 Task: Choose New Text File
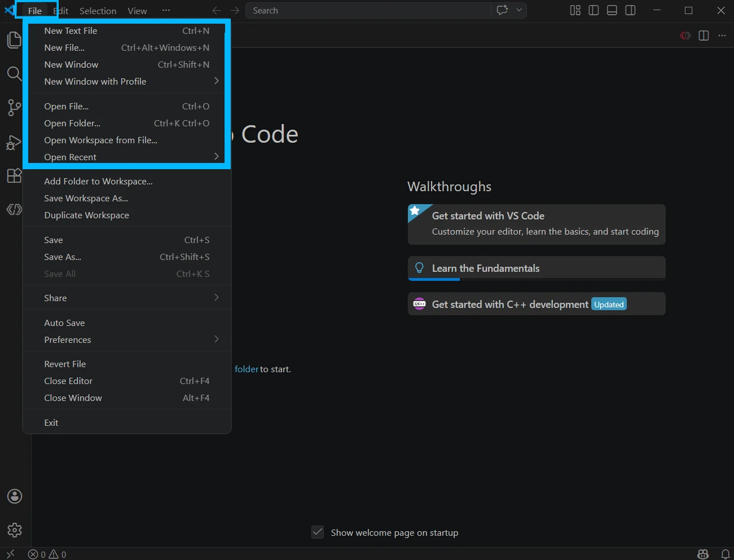127,30
